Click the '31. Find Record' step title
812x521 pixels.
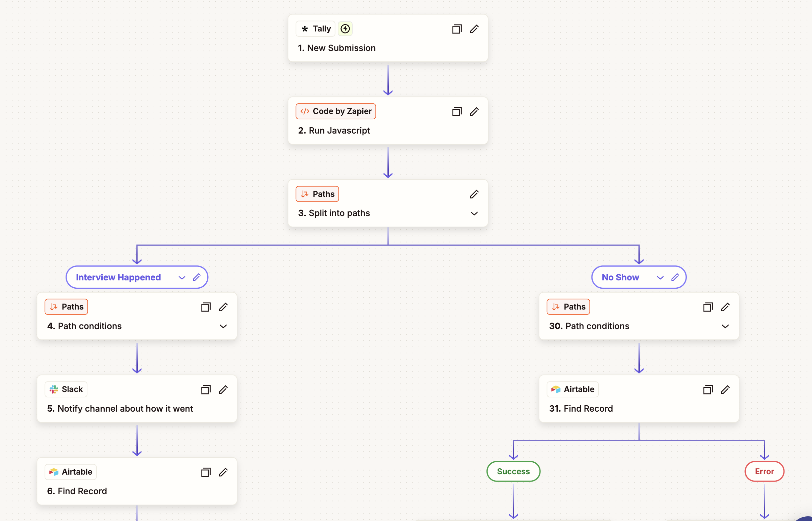(581, 409)
